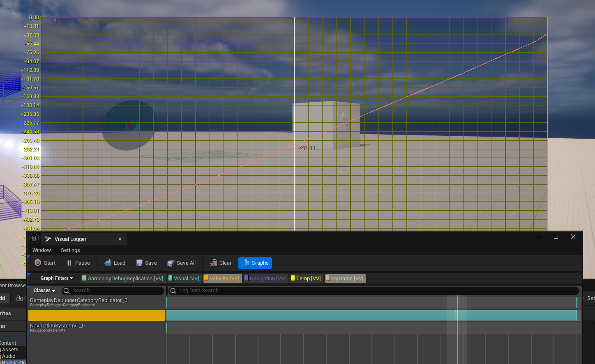Click the wrench icon on Visual Logger tab
The width and height of the screenshot is (595, 364).
click(x=48, y=239)
